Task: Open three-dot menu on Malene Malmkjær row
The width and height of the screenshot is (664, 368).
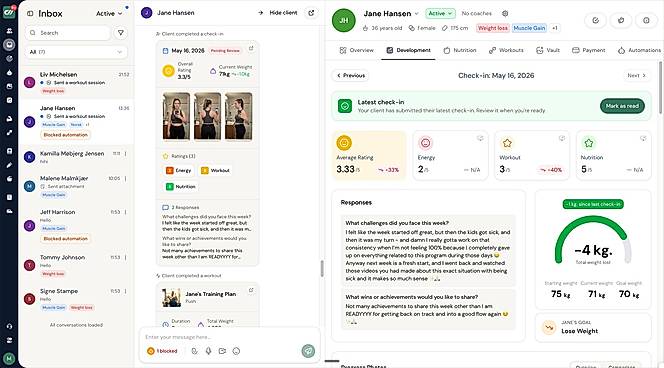Action: [x=125, y=178]
